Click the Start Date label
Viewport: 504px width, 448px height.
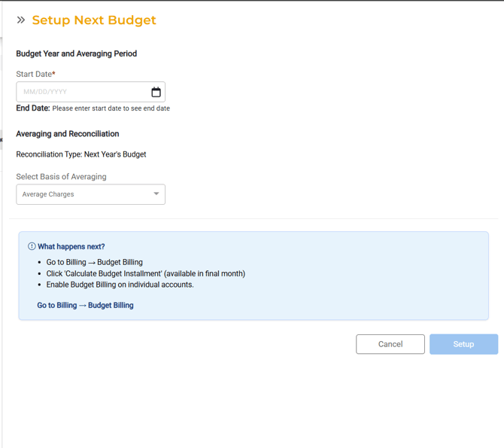[35, 75]
